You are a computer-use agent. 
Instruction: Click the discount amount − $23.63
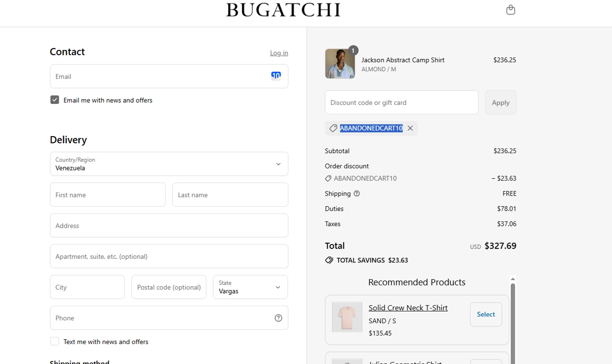click(504, 179)
